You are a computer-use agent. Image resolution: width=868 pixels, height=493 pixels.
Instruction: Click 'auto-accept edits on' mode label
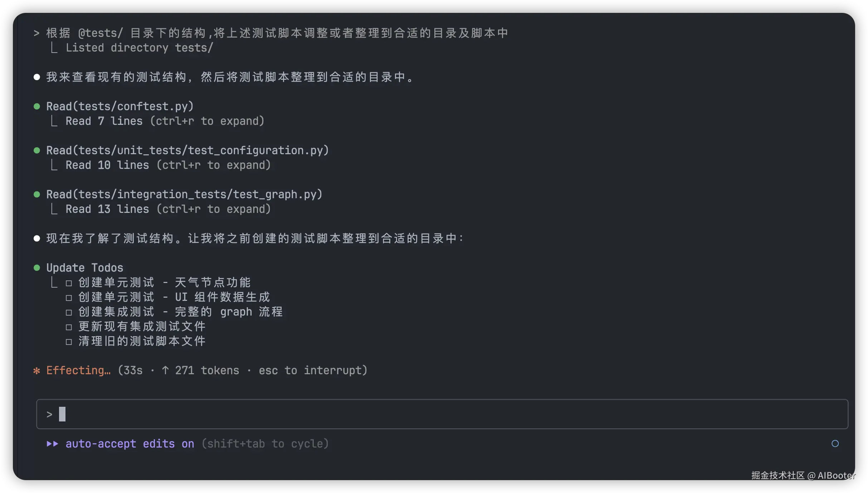click(130, 444)
